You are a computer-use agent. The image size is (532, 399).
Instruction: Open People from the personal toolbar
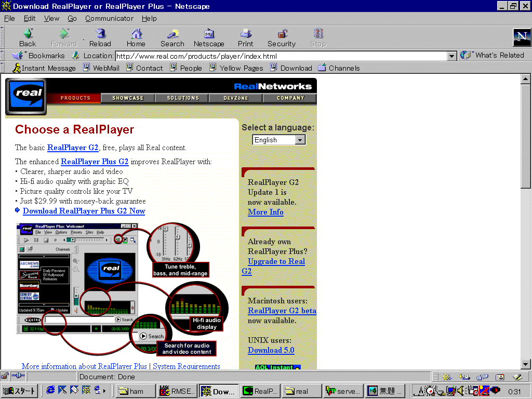pyautogui.click(x=186, y=68)
